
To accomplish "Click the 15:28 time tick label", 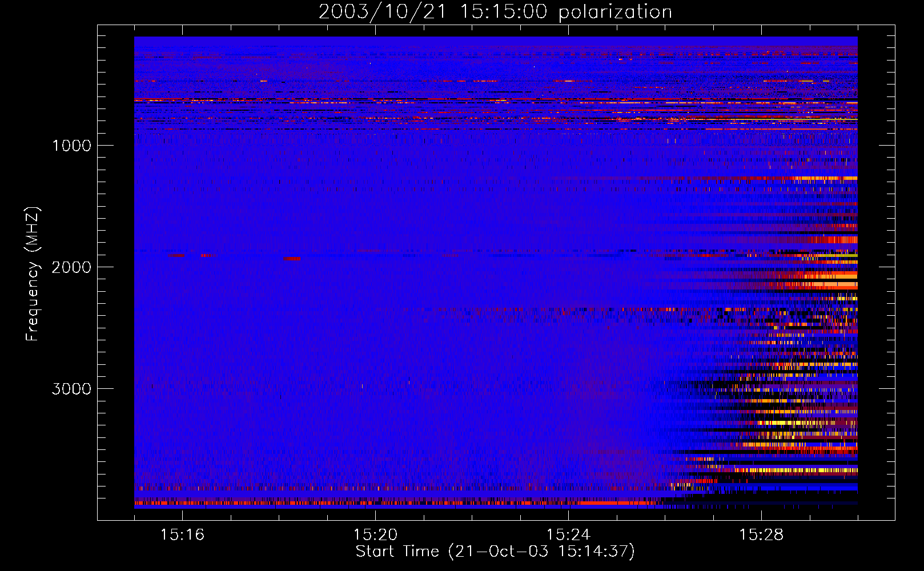I will (x=761, y=534).
